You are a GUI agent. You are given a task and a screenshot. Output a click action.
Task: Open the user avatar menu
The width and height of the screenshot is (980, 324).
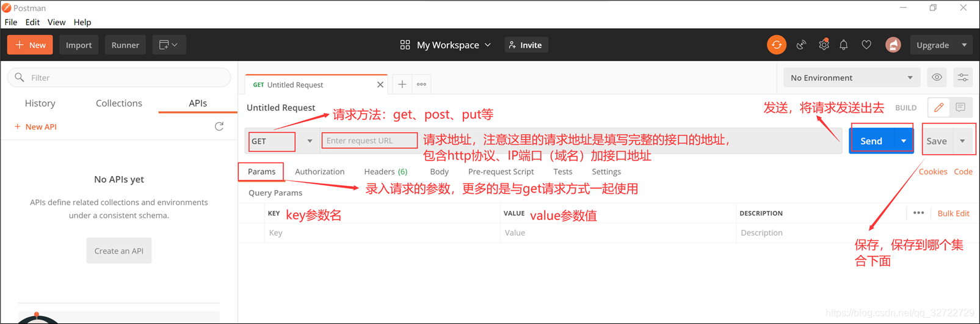893,45
